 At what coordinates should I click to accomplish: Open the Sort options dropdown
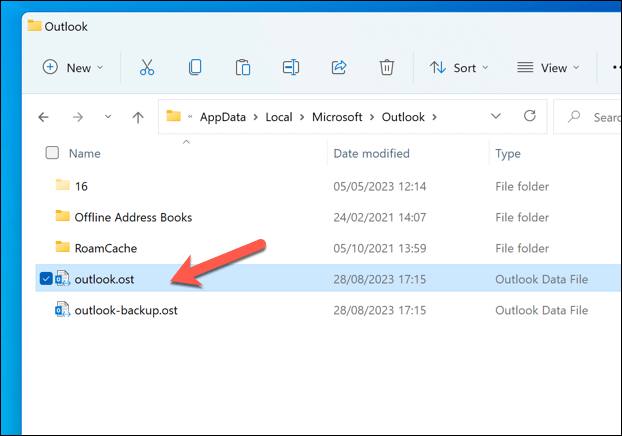(459, 68)
